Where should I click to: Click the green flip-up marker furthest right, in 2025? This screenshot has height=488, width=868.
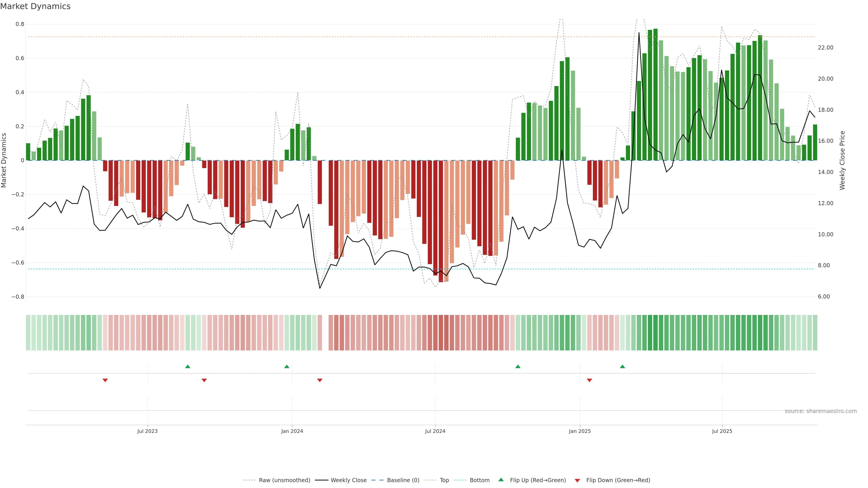coord(622,366)
